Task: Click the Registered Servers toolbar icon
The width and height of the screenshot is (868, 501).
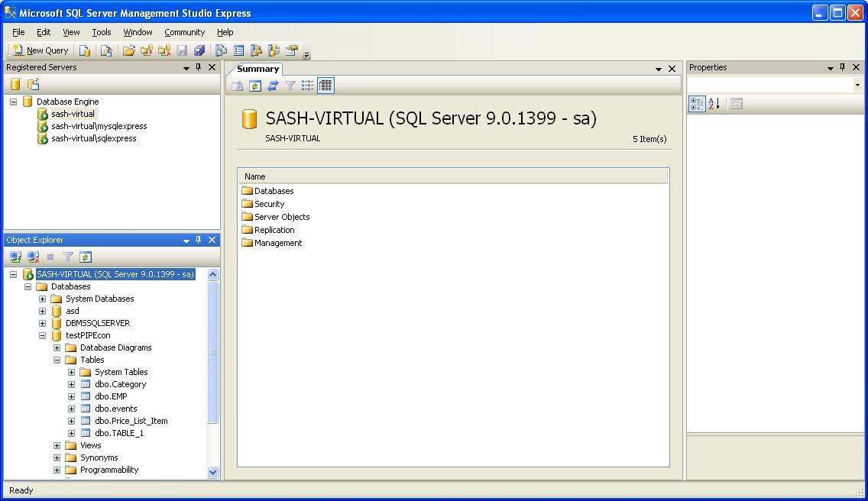Action: click(x=221, y=51)
